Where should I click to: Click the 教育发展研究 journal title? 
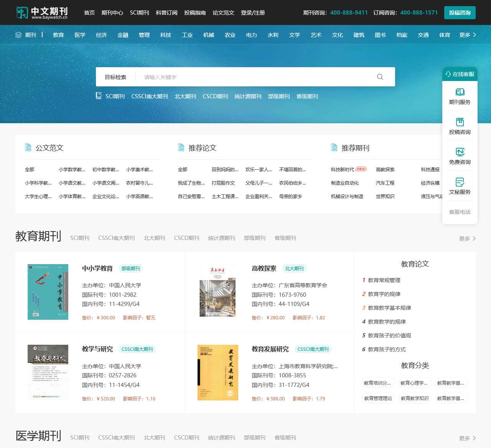pos(270,349)
